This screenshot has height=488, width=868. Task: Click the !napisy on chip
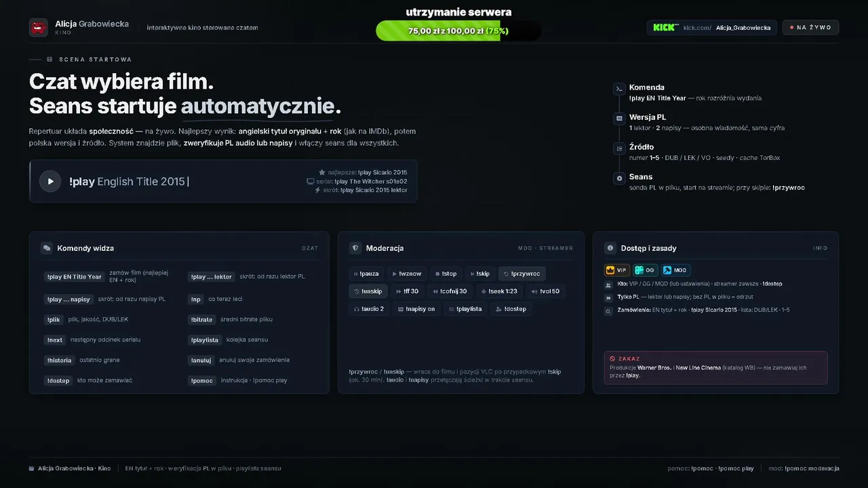(416, 308)
